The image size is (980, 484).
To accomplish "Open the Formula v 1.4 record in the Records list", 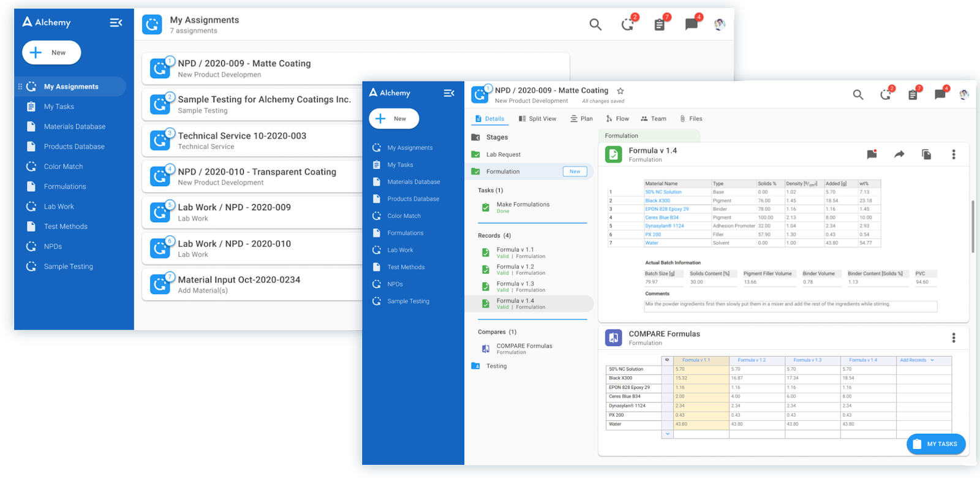I will click(530, 303).
